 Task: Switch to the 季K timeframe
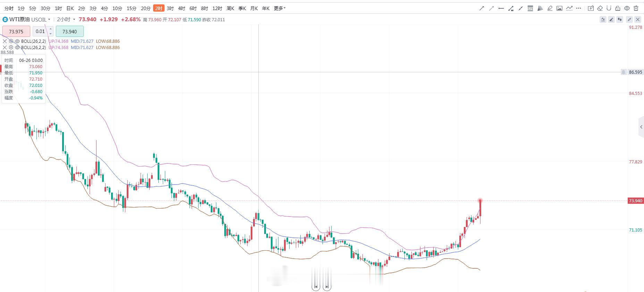coord(242,8)
